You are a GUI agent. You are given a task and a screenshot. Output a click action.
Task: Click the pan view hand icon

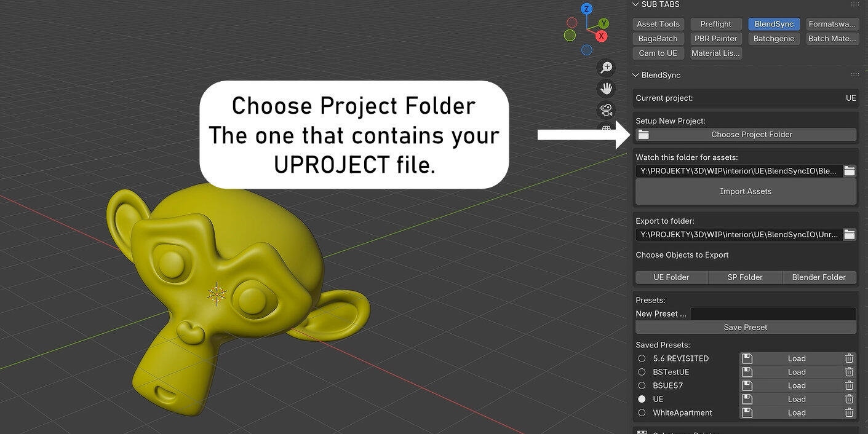(x=607, y=89)
